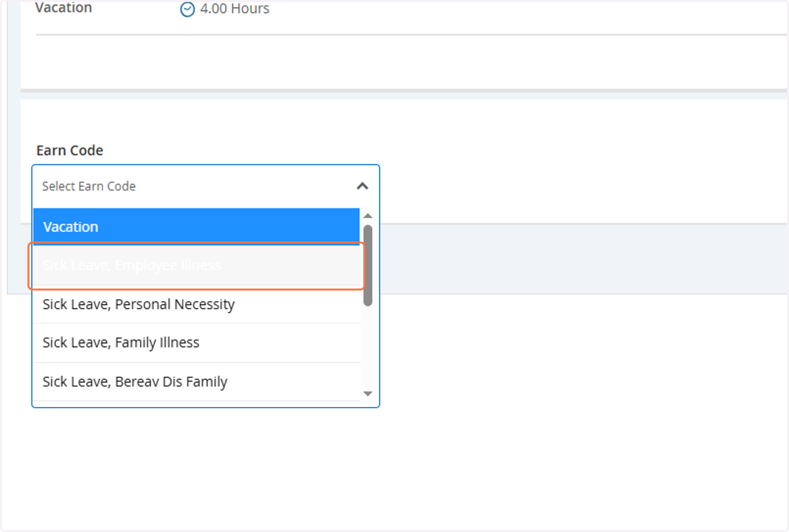Choose Sick Leave, Bereav Dis Family option
The height and width of the screenshot is (532, 789).
tap(197, 381)
